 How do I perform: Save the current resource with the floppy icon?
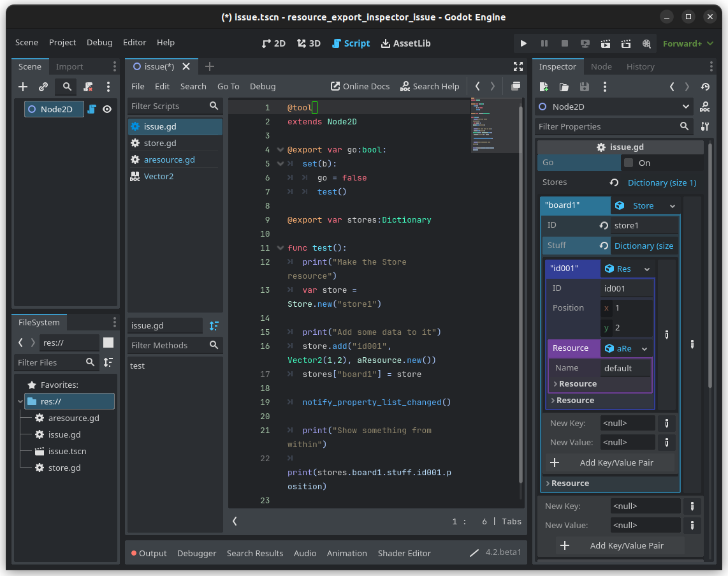tap(585, 86)
